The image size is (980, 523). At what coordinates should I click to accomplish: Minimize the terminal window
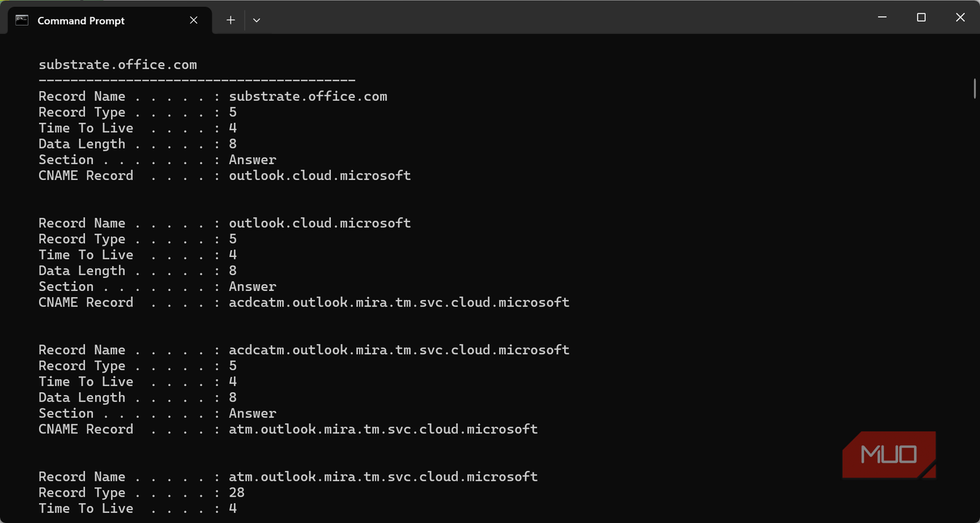[883, 17]
